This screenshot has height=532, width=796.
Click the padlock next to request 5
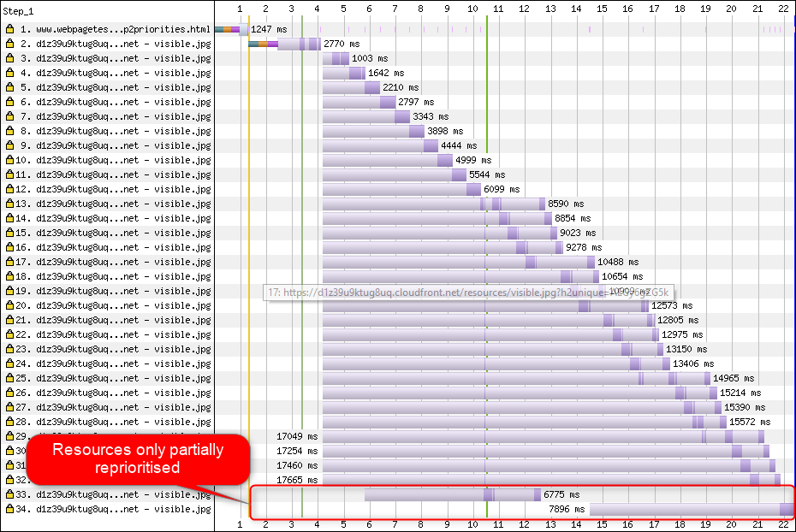pos(9,87)
